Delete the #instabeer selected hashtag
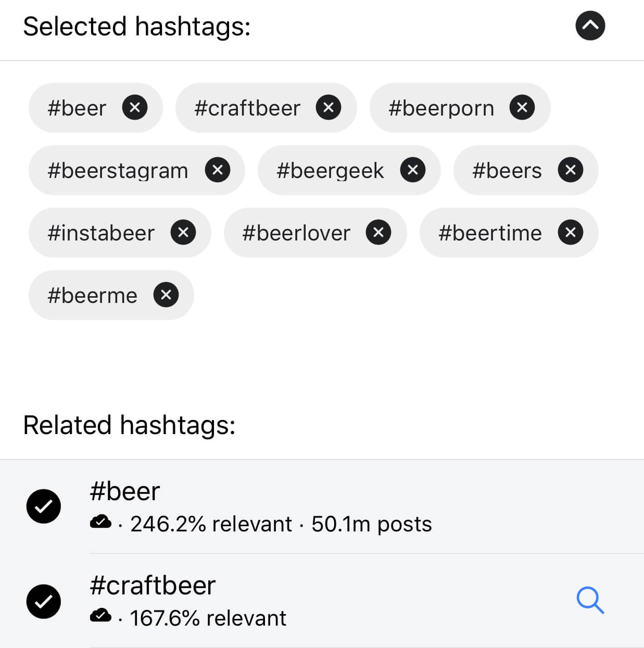The width and height of the screenshot is (644, 648). pyautogui.click(x=183, y=233)
